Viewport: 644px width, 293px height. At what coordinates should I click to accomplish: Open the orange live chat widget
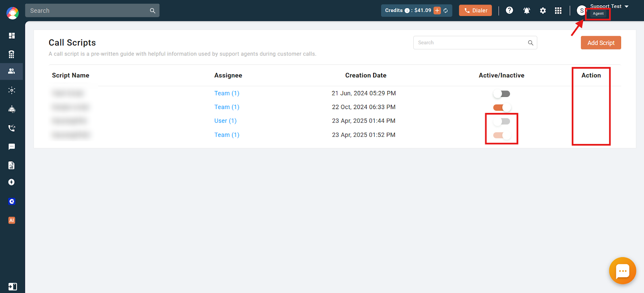[623, 271]
